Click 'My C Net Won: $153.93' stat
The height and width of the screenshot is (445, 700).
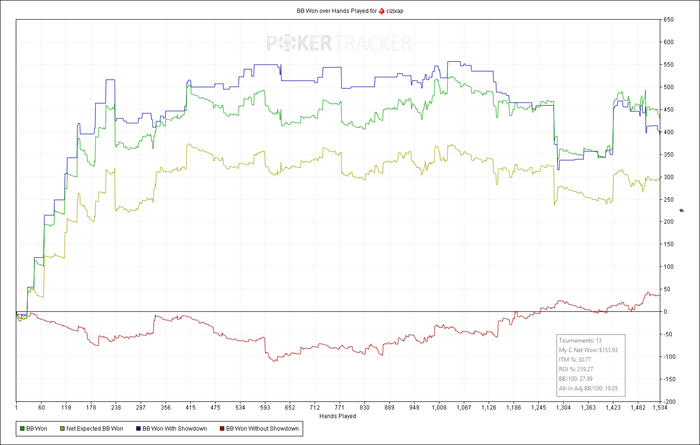pos(588,350)
